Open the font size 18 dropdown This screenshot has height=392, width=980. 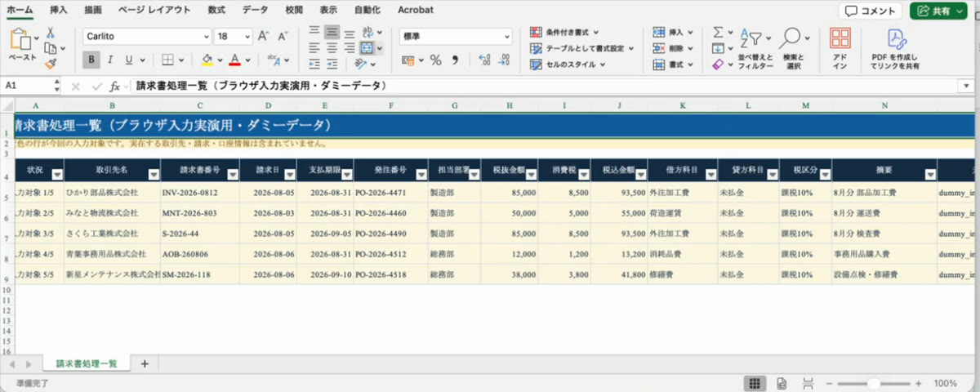pos(246,37)
